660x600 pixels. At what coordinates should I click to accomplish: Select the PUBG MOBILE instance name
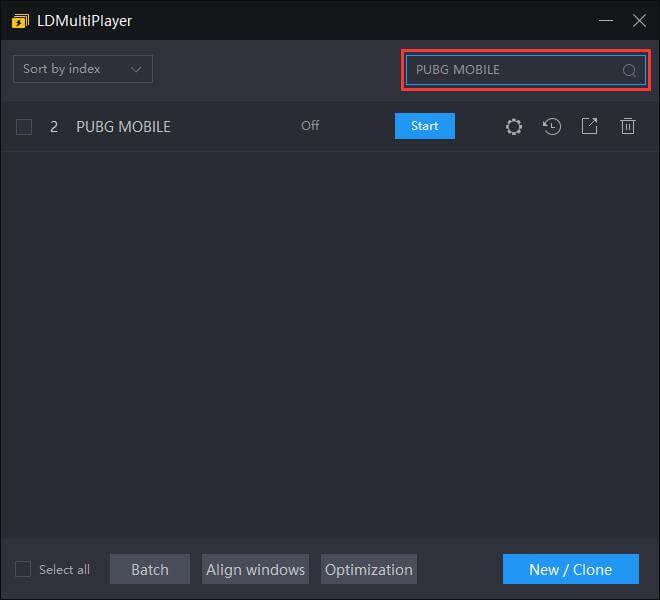(x=123, y=127)
